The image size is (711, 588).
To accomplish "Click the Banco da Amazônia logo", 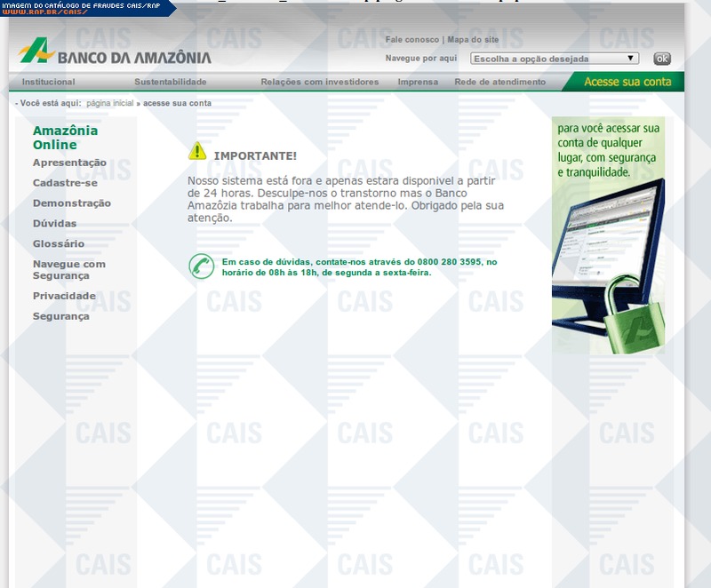I will tap(115, 53).
